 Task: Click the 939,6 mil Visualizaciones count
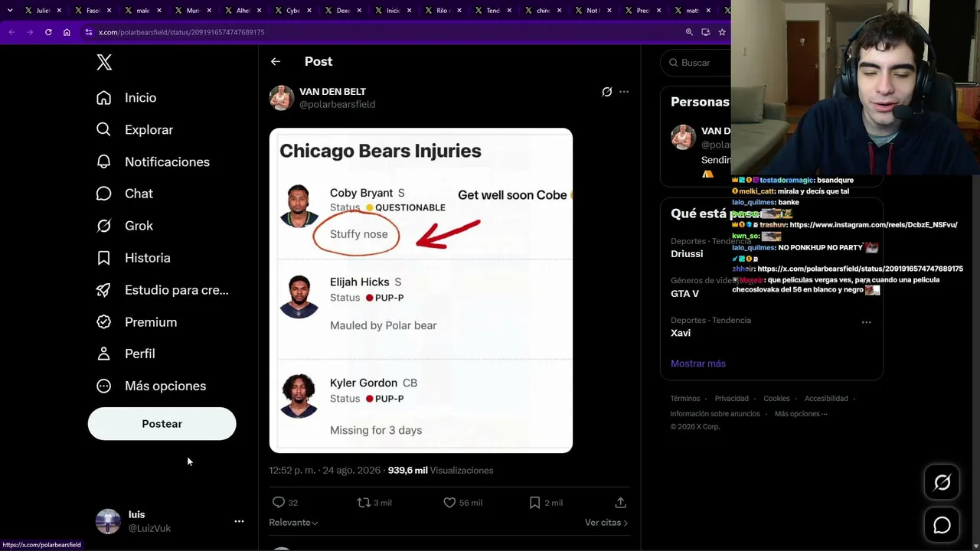[441, 471]
